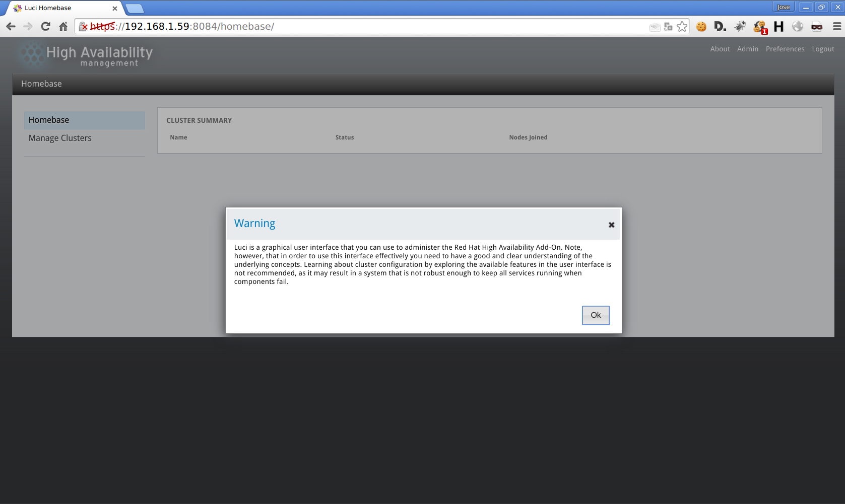Click the browser home icon
The image size is (845, 504).
(63, 27)
